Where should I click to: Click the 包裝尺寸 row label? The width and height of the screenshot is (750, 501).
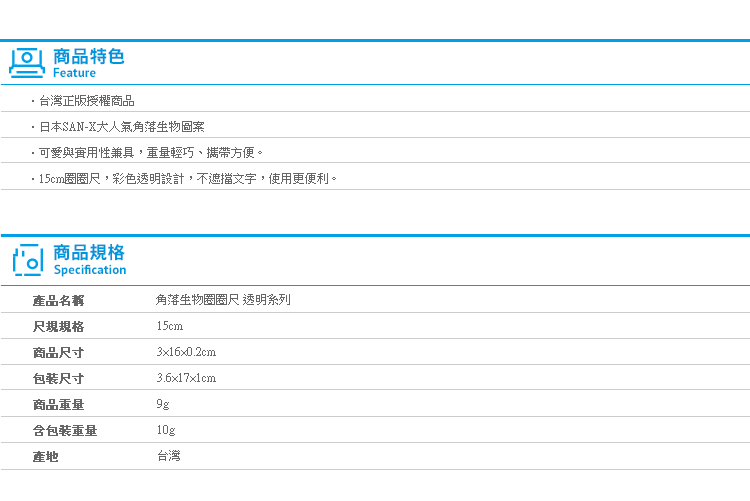(x=58, y=379)
